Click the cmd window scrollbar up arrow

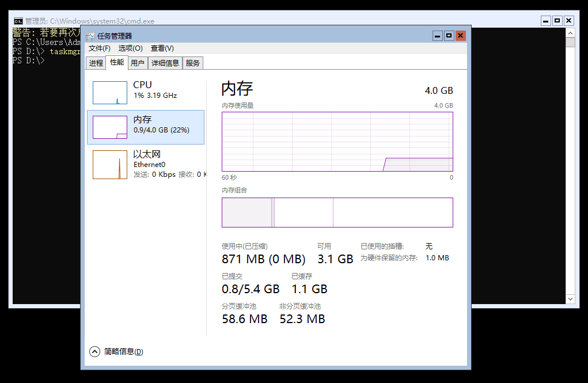click(571, 32)
